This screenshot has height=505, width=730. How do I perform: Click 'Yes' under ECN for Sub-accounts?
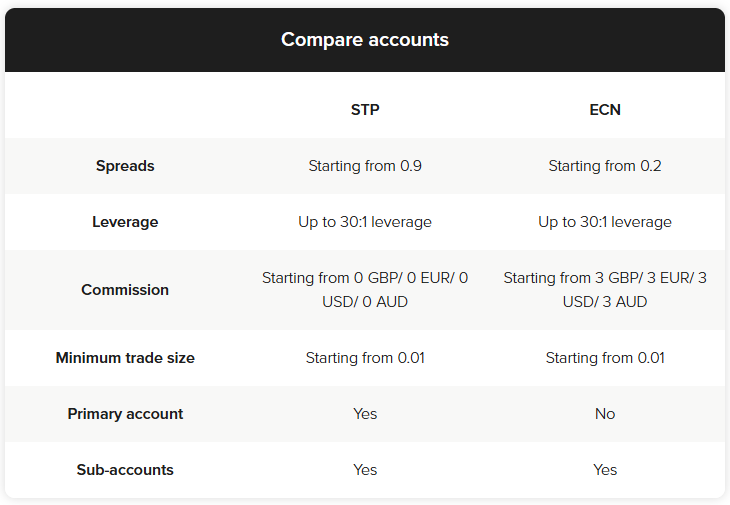(x=605, y=470)
